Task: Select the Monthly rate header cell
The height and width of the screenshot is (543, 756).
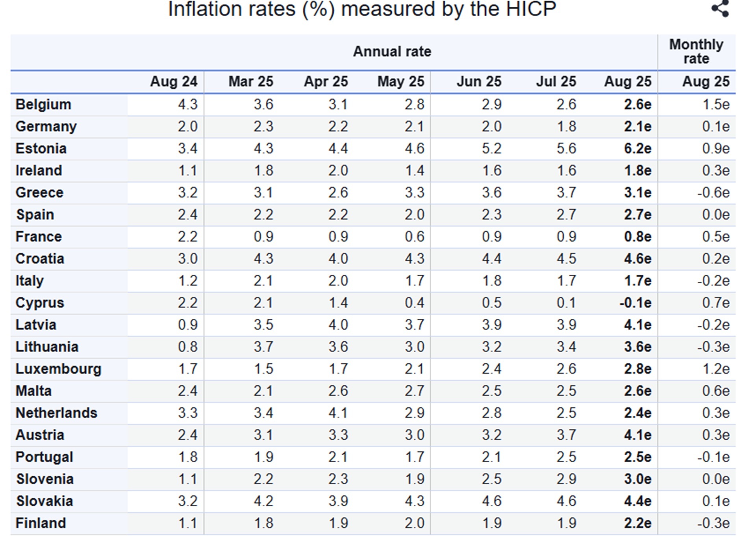Action: click(696, 52)
